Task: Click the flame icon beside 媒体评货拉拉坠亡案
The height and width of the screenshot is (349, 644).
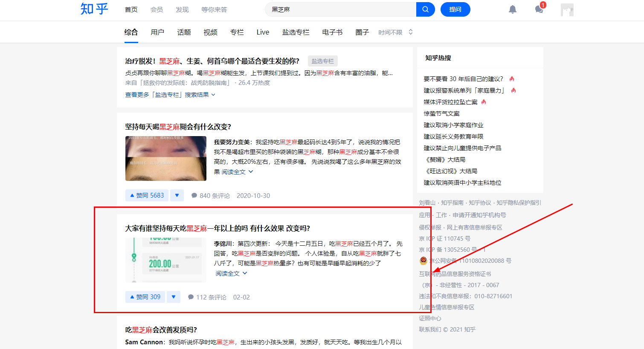Action: pyautogui.click(x=484, y=102)
